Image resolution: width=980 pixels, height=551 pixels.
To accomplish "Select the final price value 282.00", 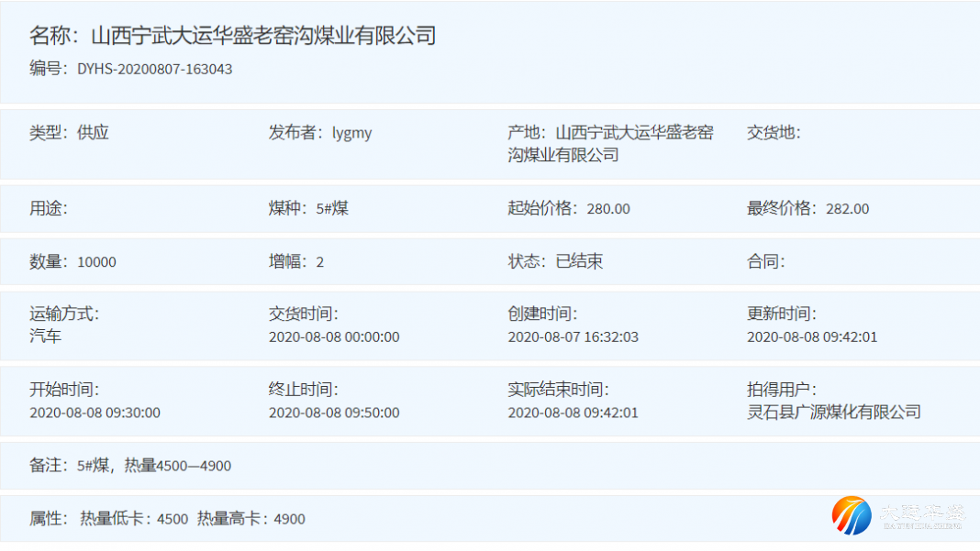I will tap(847, 209).
